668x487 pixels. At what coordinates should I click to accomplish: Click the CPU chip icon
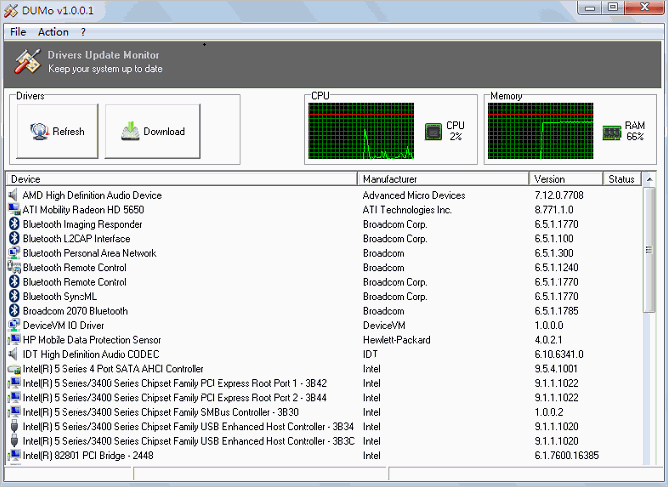pyautogui.click(x=433, y=131)
